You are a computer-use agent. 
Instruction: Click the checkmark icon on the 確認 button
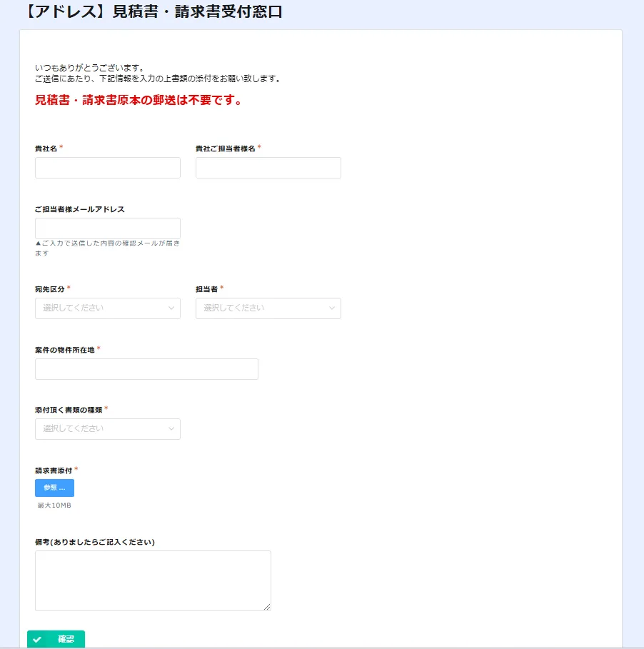(x=37, y=639)
